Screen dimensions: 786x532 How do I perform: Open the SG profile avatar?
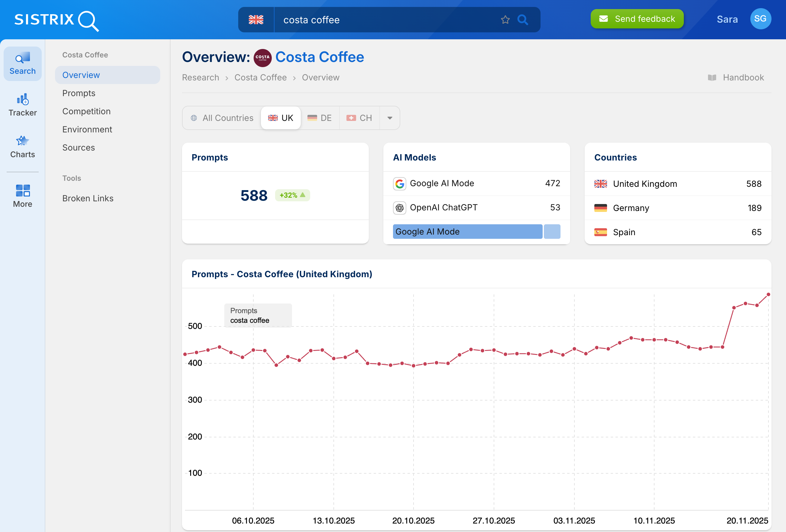tap(760, 19)
